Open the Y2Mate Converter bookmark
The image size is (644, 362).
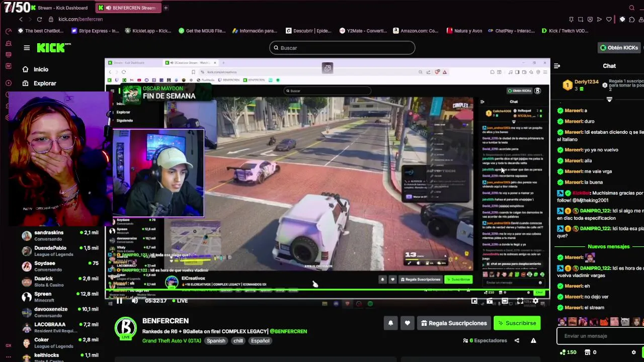point(363,31)
